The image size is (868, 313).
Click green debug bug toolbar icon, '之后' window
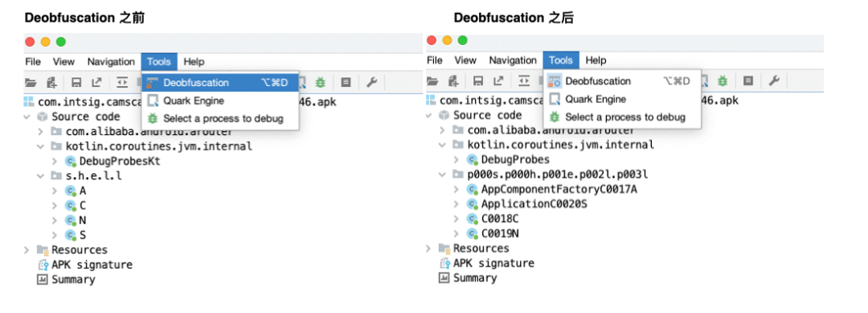coord(723,81)
